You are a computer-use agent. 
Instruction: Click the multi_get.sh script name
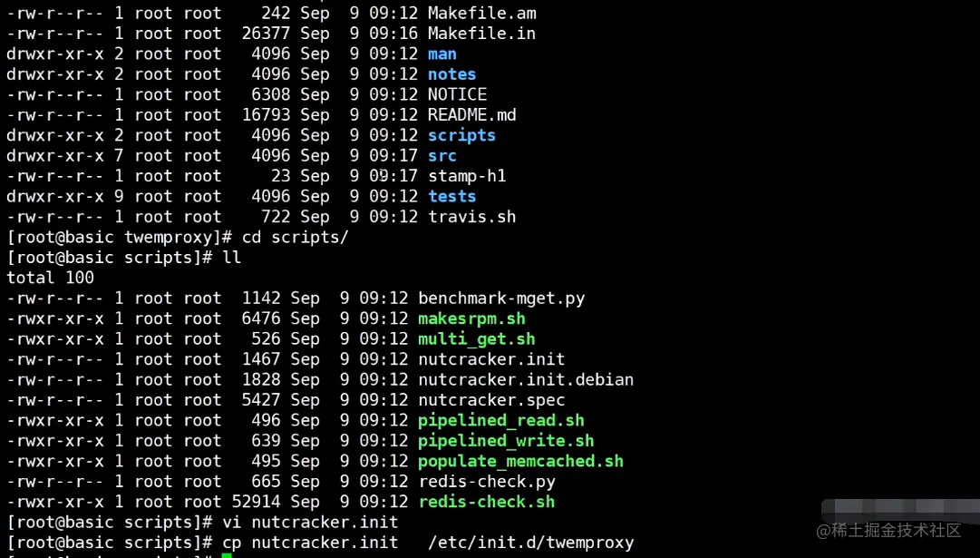tap(476, 339)
